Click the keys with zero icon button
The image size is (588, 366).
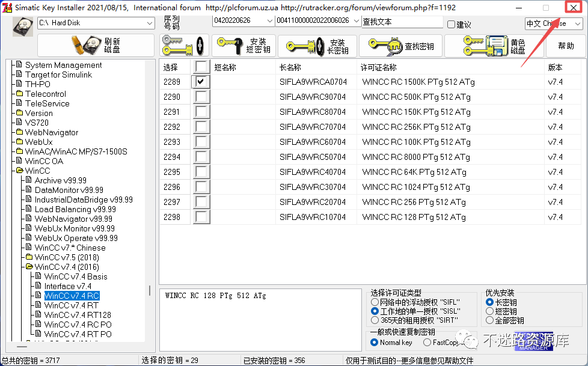click(184, 46)
